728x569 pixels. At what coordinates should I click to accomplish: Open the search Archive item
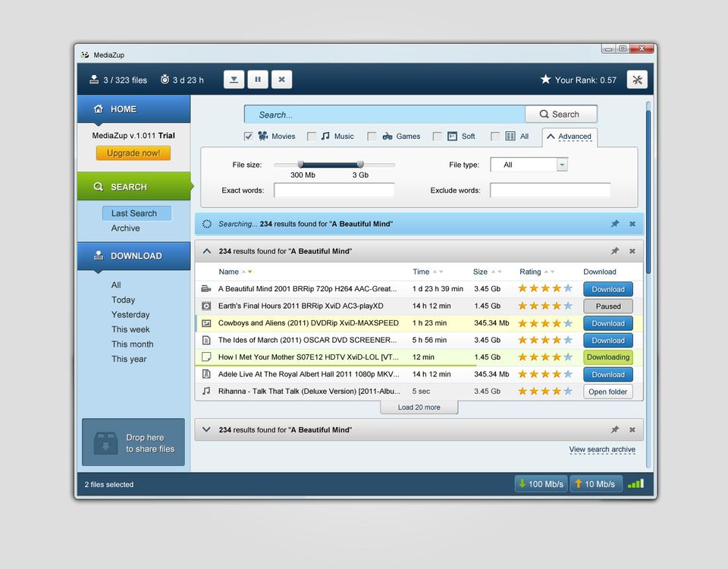[125, 228]
